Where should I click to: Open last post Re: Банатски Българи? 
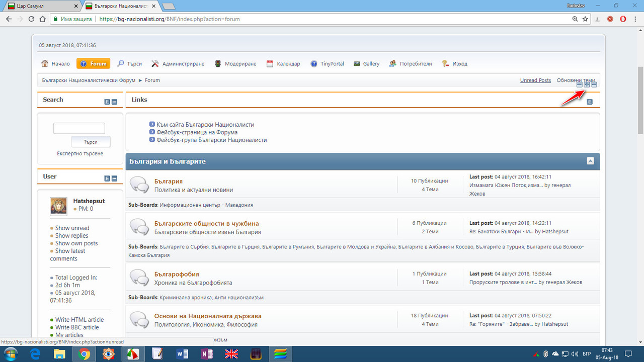pyautogui.click(x=501, y=232)
